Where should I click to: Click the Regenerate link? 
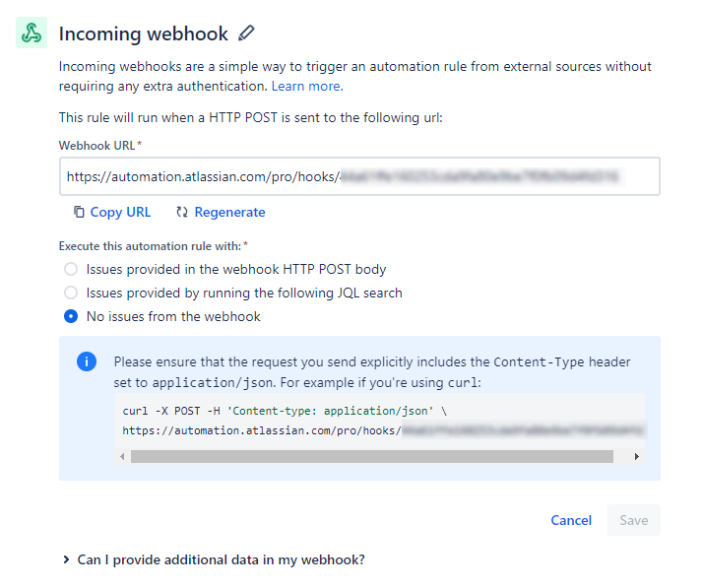[229, 212]
